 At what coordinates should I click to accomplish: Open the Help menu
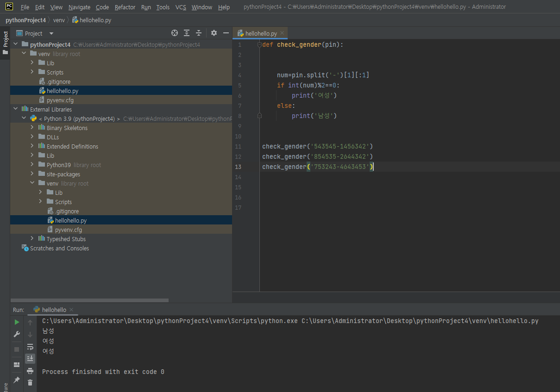[x=224, y=7]
